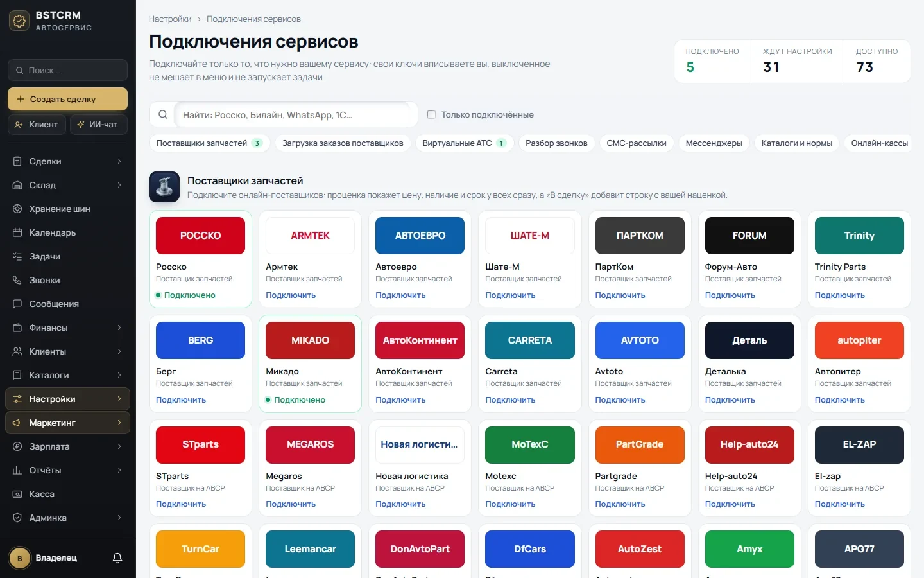Toggle the Только подключённые checkbox
Screen dimensions: 924x578
tap(431, 115)
